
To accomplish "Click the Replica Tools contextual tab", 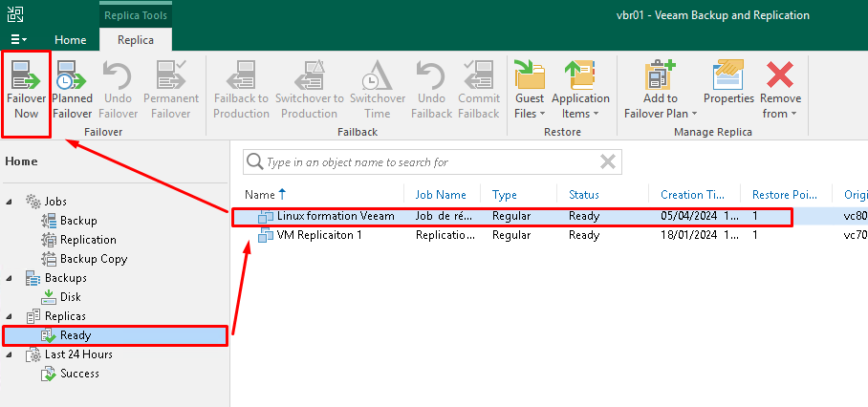I will 136,15.
